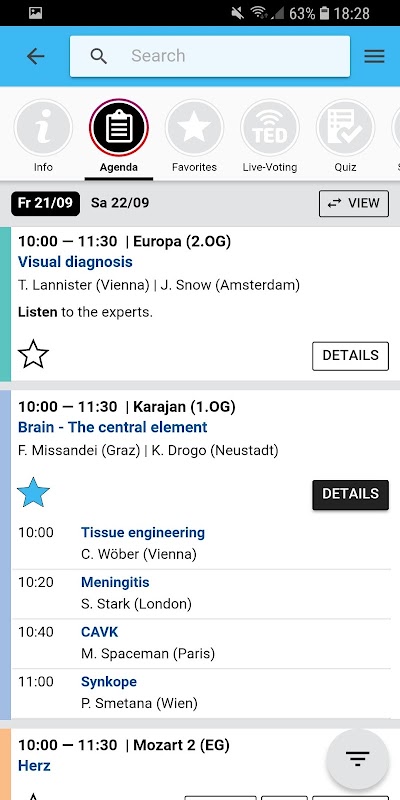Open DETAILS for Visual diagnosis
The width and height of the screenshot is (400, 800).
tap(351, 356)
